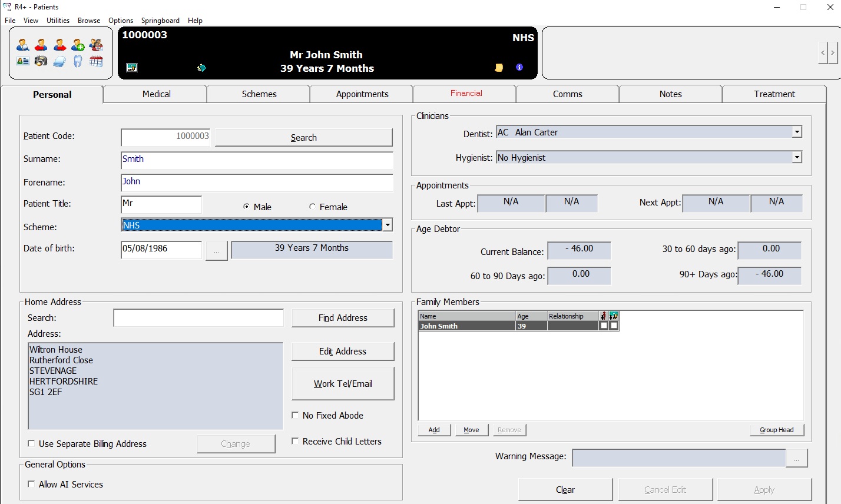Open the patient photo camera icon
The image size is (841, 504).
pyautogui.click(x=41, y=61)
